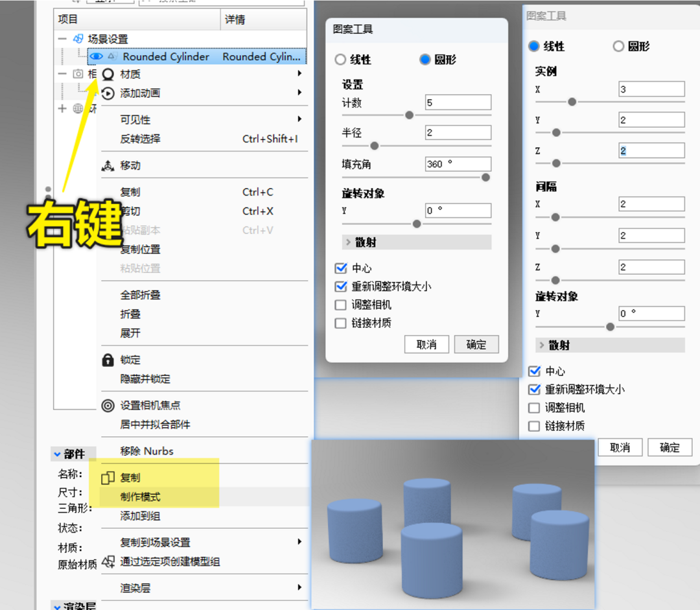Open the 材质 submenu arrow
This screenshot has width=700, height=610.
click(x=299, y=73)
